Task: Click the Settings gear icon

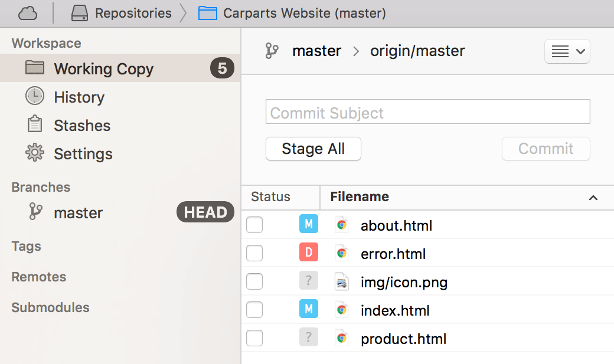Action: point(35,153)
